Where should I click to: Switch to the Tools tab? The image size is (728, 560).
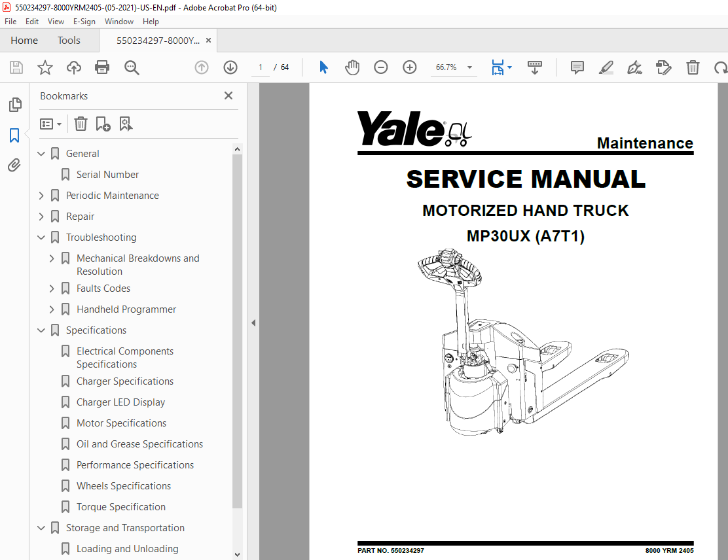[x=69, y=41]
